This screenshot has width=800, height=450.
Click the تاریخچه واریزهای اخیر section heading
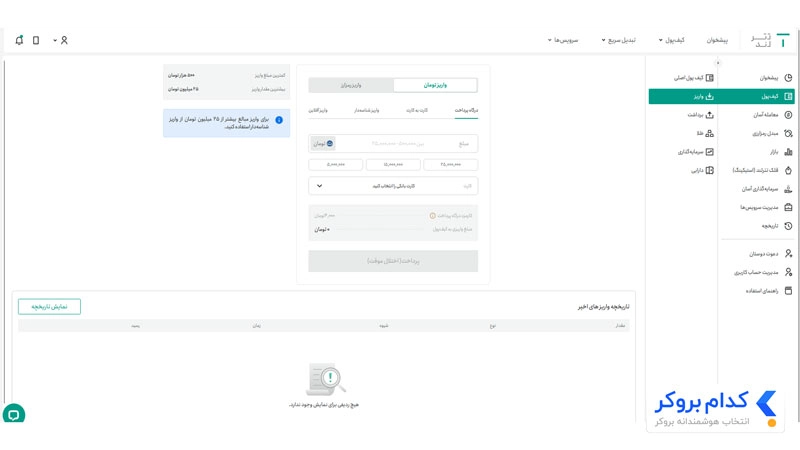click(x=604, y=307)
